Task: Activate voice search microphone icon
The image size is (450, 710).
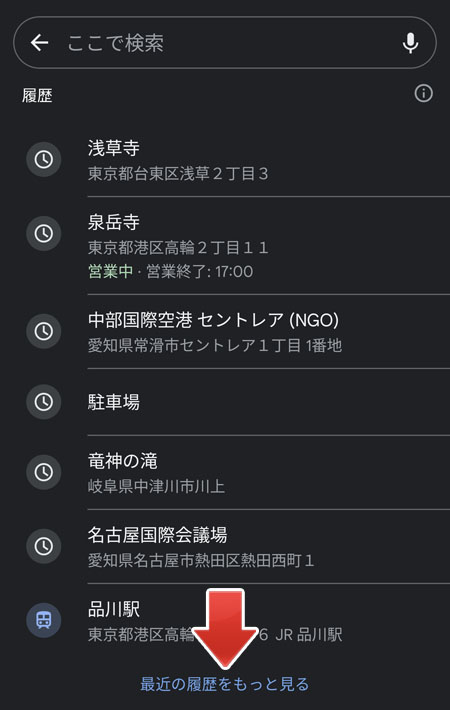Action: (x=410, y=43)
